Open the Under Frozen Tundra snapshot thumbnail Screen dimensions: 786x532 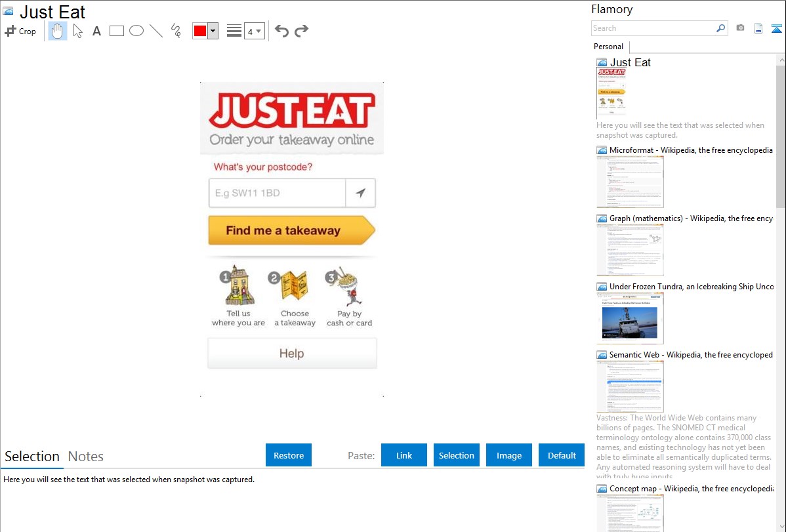pyautogui.click(x=630, y=319)
